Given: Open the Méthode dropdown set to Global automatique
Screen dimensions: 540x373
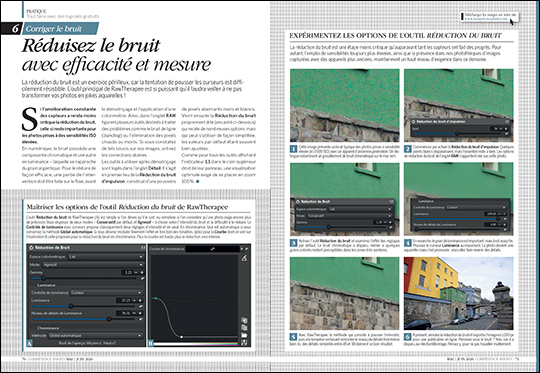Looking at the screenshot, I should click(95, 335).
